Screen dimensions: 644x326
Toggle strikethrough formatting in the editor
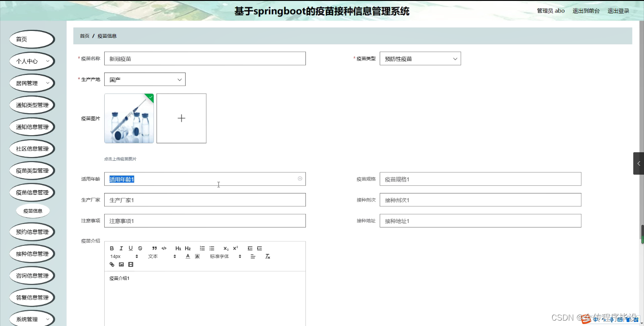coord(140,248)
